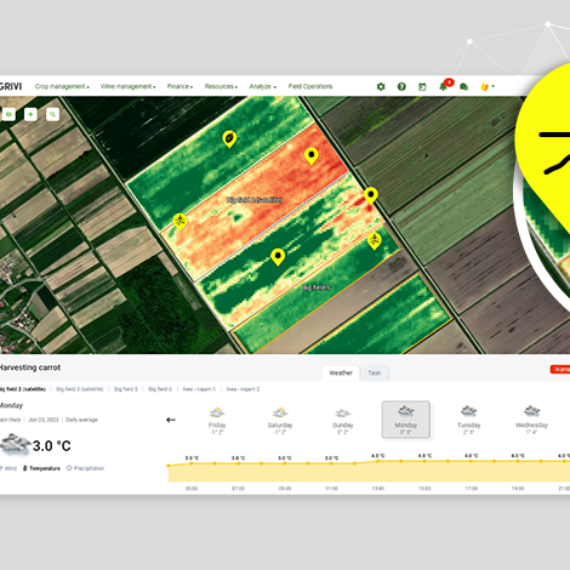Open the user profile dropdown
The width and height of the screenshot is (570, 570).
(487, 87)
